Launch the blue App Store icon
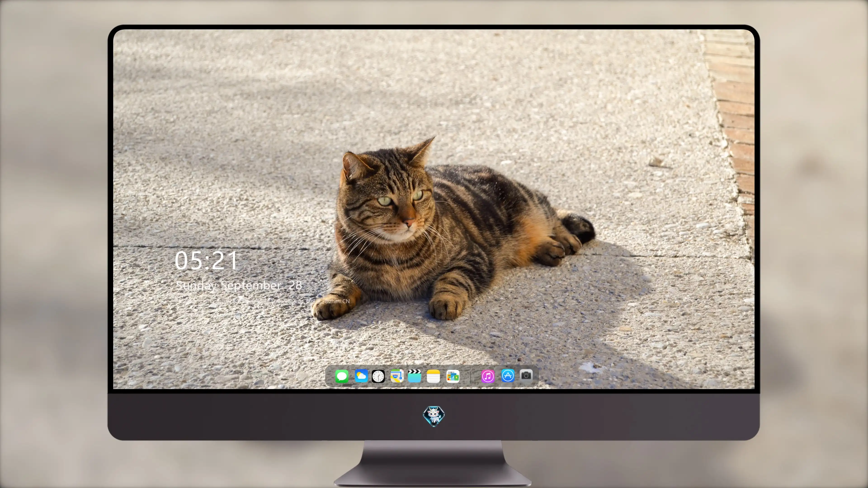868x488 pixels. pos(508,375)
